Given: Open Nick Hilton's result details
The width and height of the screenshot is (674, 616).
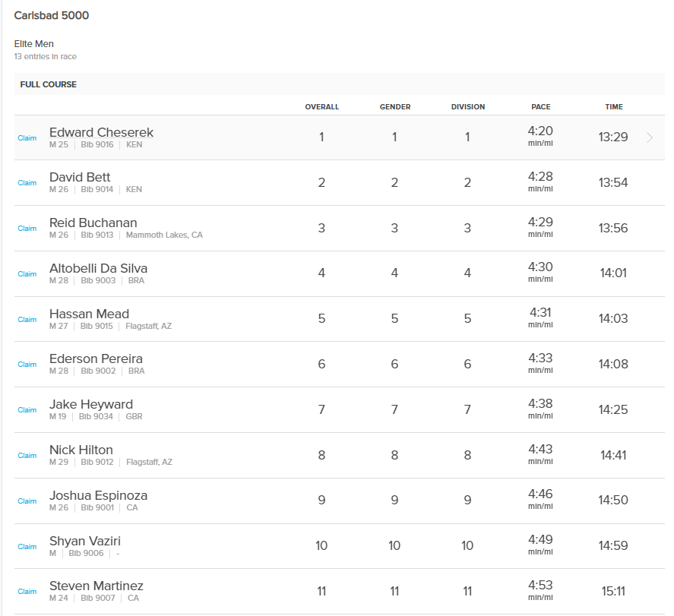Looking at the screenshot, I should point(81,450).
